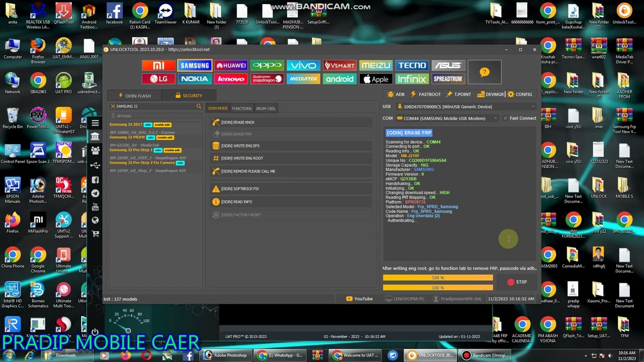The width and height of the screenshot is (644, 362).
Task: Select the Vsmart brand tile
Action: coord(340,65)
